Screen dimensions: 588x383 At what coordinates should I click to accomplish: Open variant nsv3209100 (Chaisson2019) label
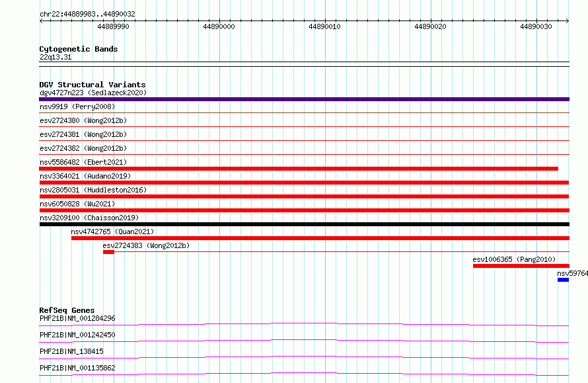click(89, 218)
